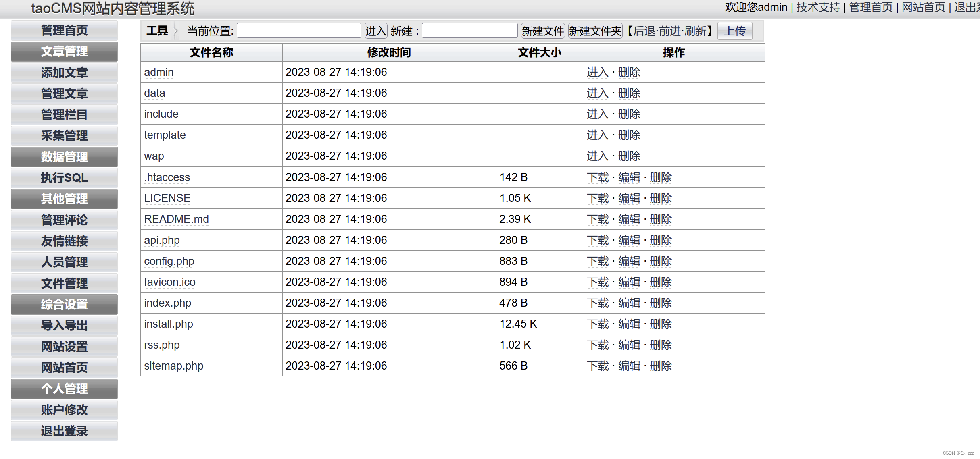The width and height of the screenshot is (980, 459).
Task: Open 技术支持 link in top header
Action: point(818,7)
